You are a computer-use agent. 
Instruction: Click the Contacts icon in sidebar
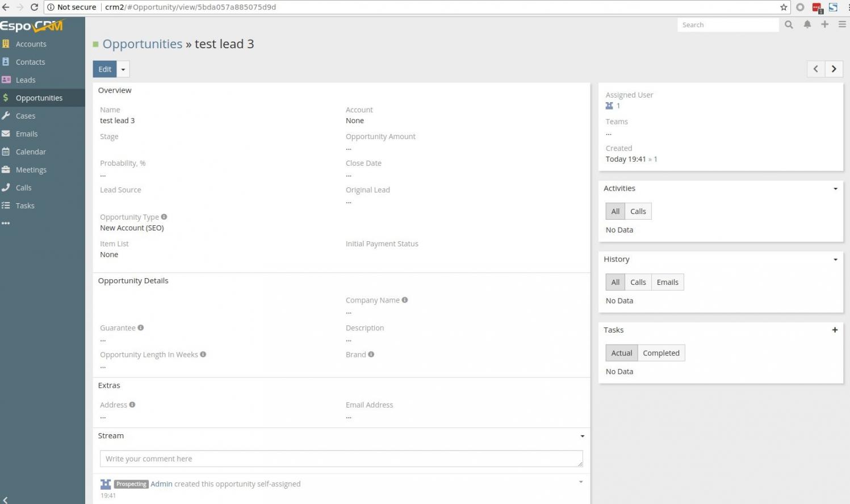click(x=6, y=62)
